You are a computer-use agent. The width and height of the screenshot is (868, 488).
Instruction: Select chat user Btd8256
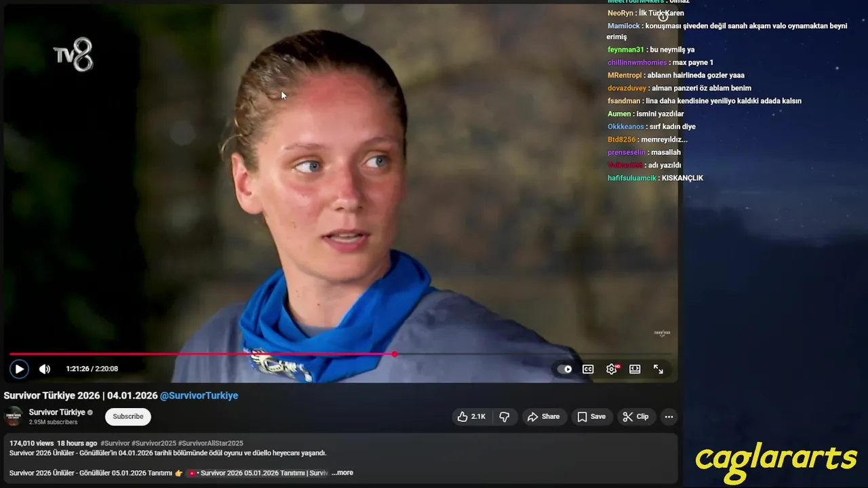pos(621,140)
